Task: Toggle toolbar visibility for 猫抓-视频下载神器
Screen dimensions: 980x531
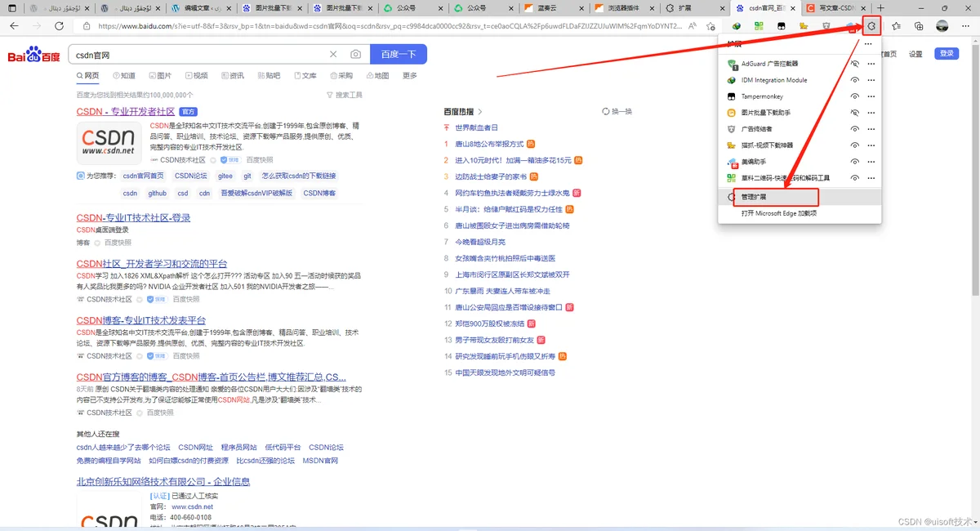Action: [854, 145]
